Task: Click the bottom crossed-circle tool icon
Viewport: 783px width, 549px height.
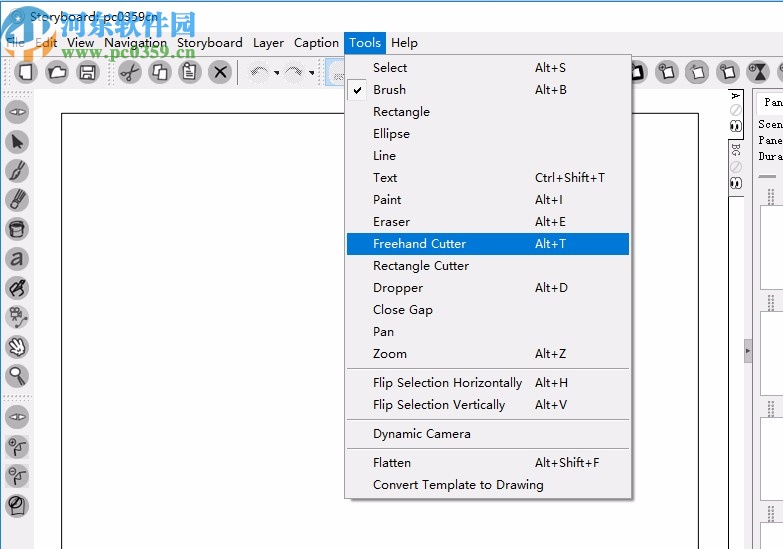Action: [x=17, y=506]
